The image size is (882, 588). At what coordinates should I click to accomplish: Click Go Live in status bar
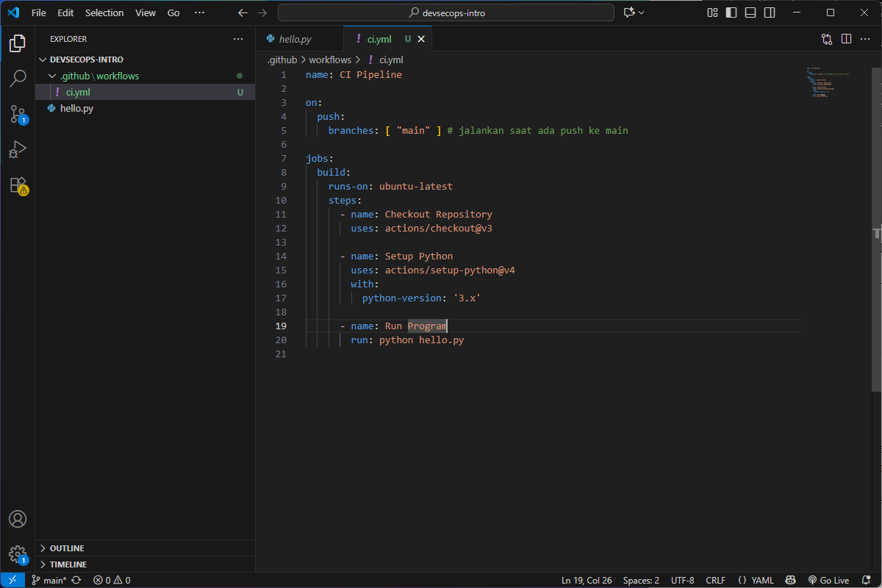[x=828, y=580]
